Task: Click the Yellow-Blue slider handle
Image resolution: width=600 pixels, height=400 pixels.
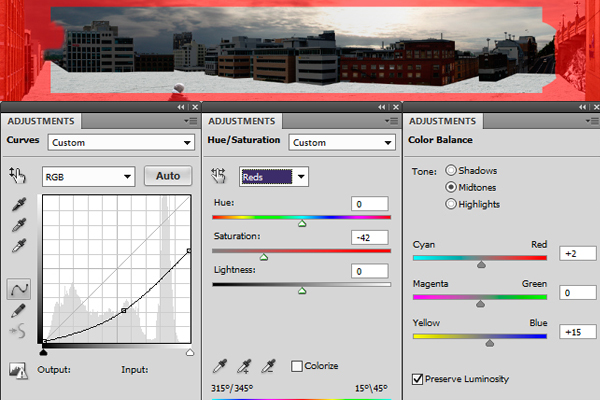Action: click(489, 343)
